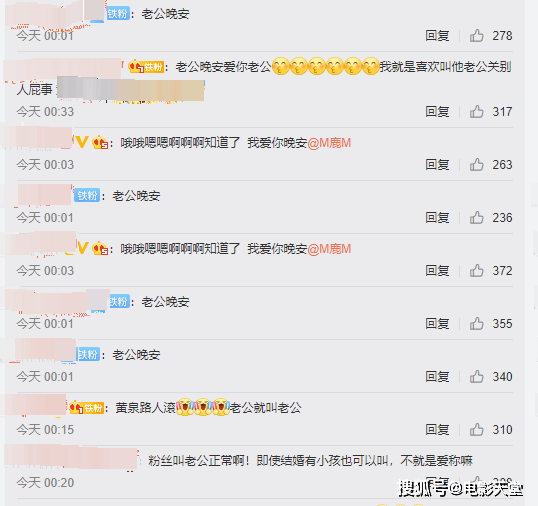Like the comment showing 263 likes

tap(477, 165)
